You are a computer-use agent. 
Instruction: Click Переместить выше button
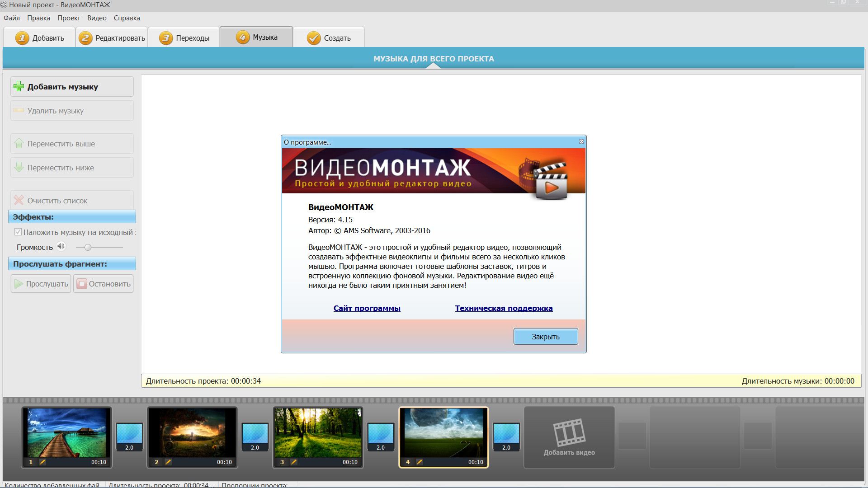72,144
